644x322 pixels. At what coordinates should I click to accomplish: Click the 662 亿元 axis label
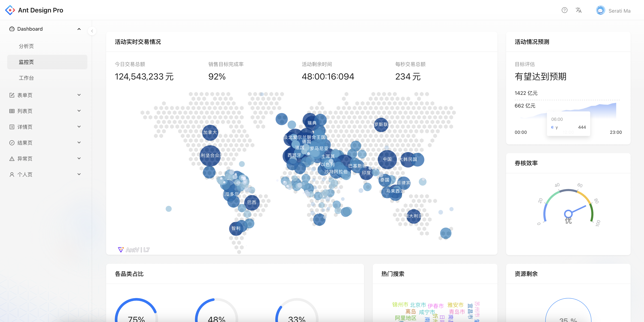pyautogui.click(x=525, y=106)
